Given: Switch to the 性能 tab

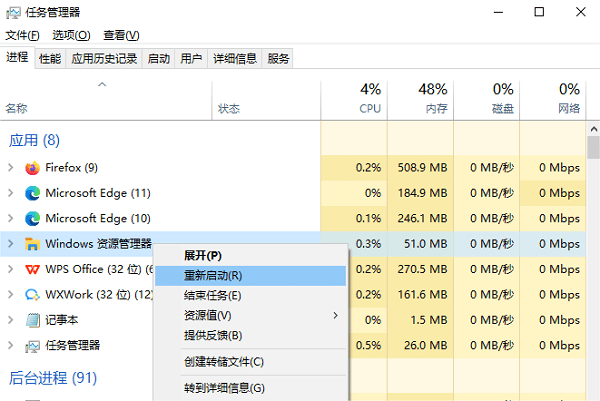Looking at the screenshot, I should [49, 59].
